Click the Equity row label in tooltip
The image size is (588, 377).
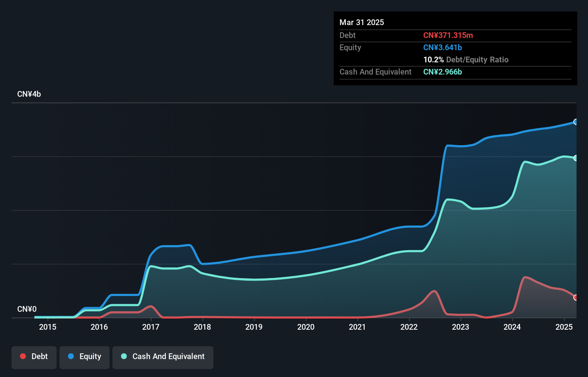tap(350, 48)
